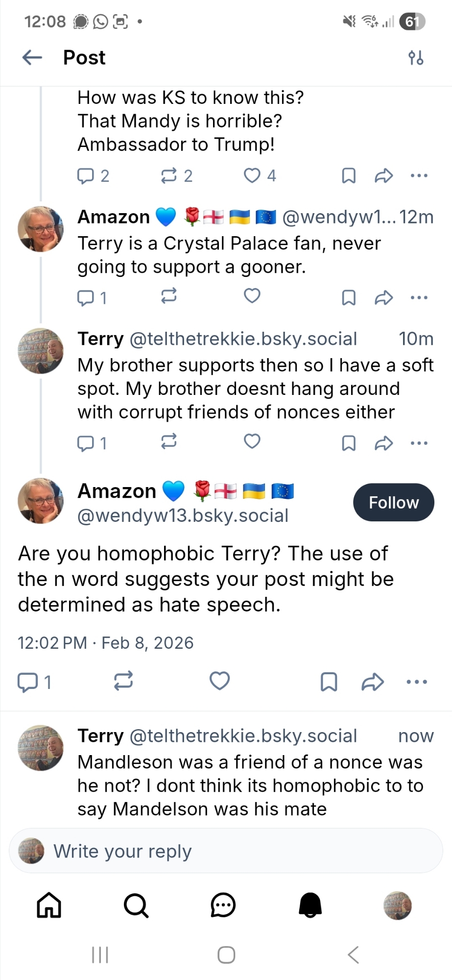Bookmark the main post from wendyw13
This screenshot has width=452, height=980.
[329, 682]
